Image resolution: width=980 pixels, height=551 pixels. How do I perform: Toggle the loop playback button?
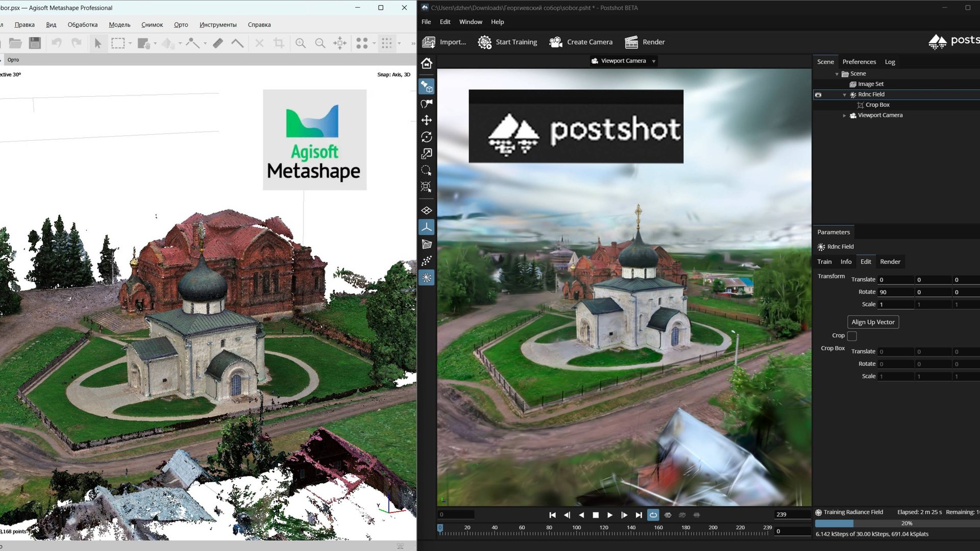(653, 515)
